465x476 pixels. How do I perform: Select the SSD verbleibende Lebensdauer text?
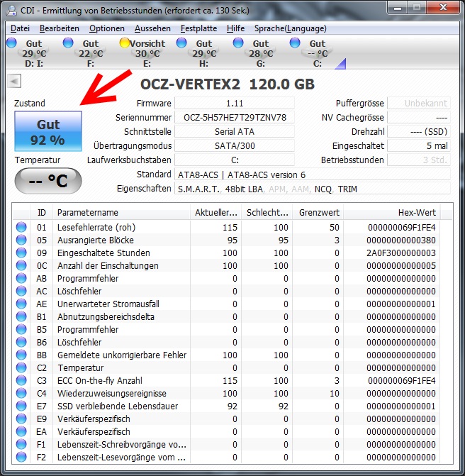pyautogui.click(x=118, y=406)
